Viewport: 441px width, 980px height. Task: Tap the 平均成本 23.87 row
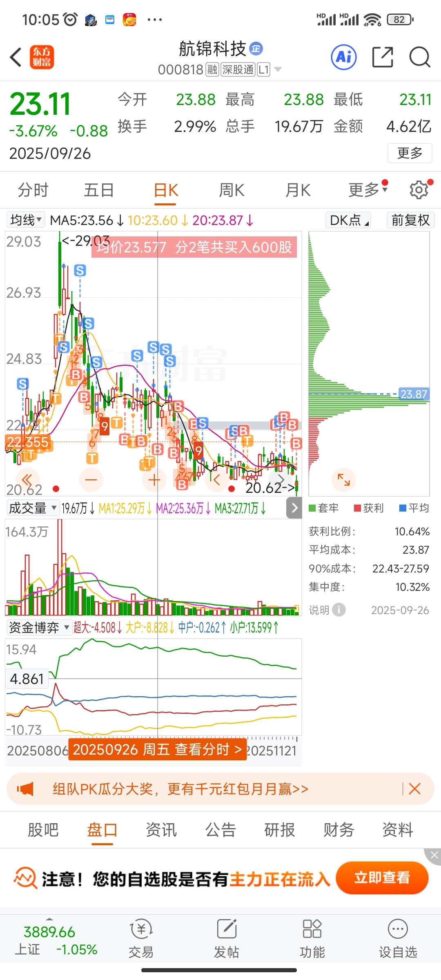(369, 550)
